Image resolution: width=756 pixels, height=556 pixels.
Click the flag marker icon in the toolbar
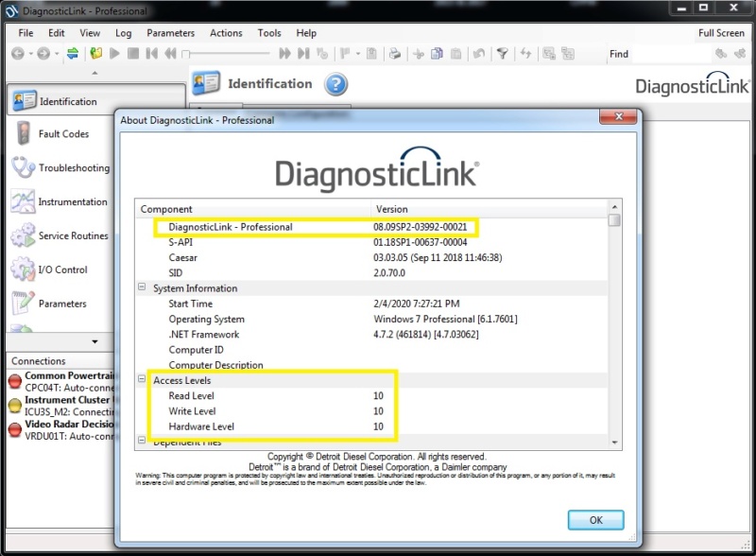[345, 54]
